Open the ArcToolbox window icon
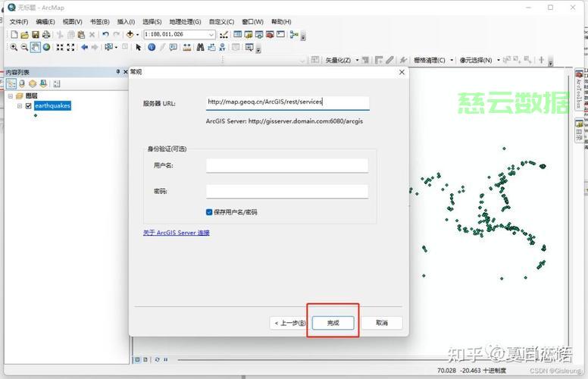 tap(270, 35)
